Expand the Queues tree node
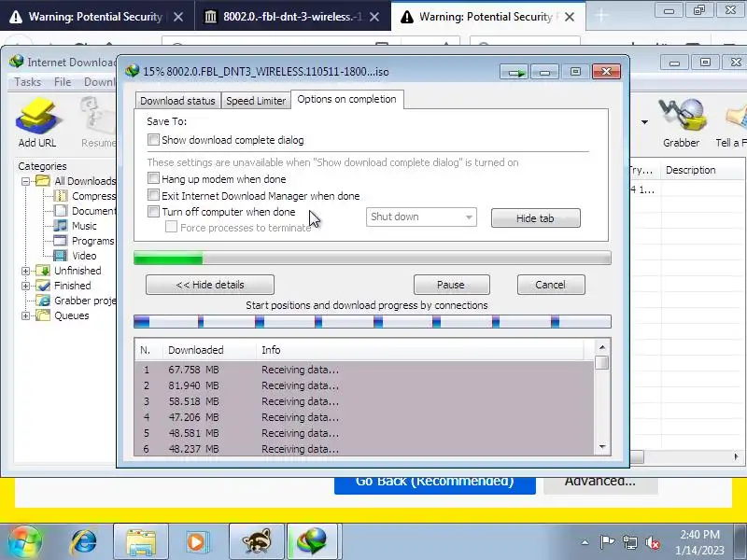Image resolution: width=747 pixels, height=560 pixels. point(26,315)
